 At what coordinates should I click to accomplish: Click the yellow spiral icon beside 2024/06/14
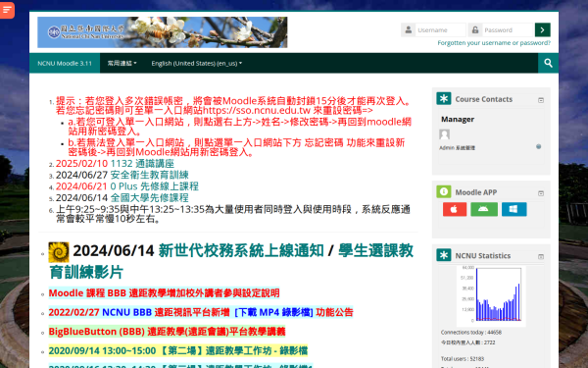coord(59,252)
